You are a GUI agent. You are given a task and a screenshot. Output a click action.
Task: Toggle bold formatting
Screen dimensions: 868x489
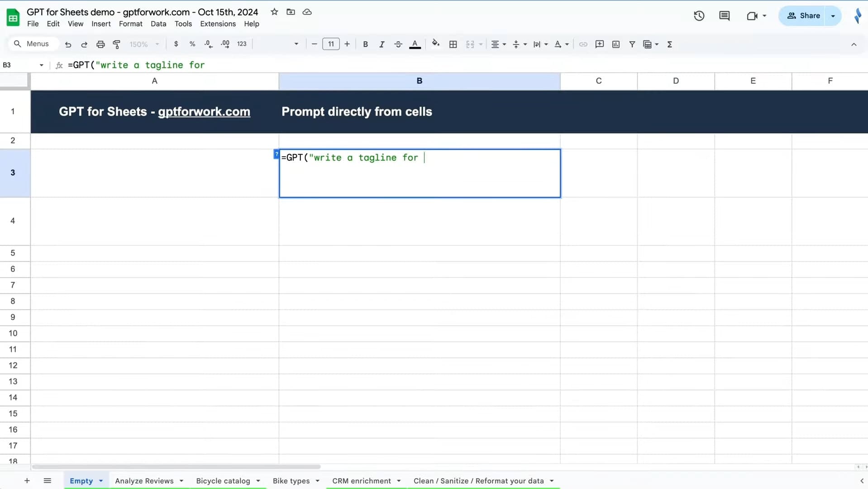[365, 44]
